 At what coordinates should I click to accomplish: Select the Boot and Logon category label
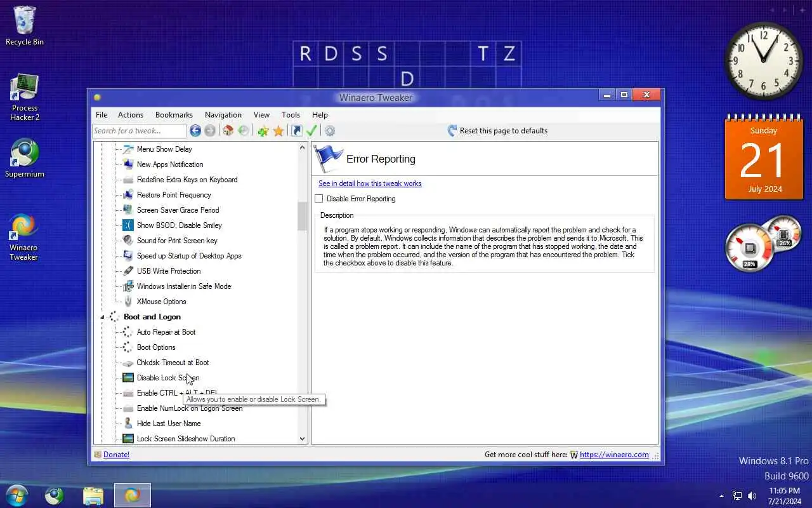[152, 317]
